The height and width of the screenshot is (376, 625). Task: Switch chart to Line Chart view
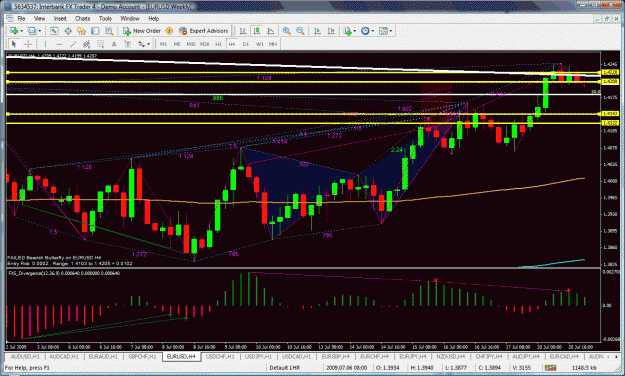point(271,31)
